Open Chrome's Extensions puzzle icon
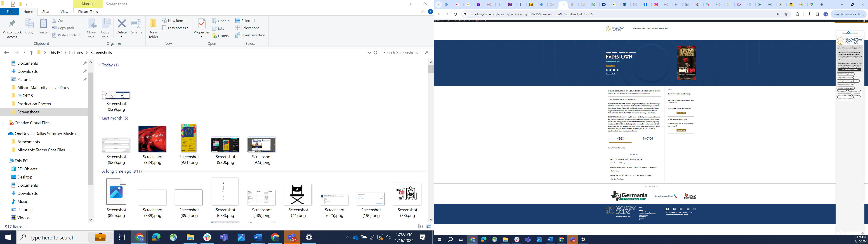 [x=797, y=14]
